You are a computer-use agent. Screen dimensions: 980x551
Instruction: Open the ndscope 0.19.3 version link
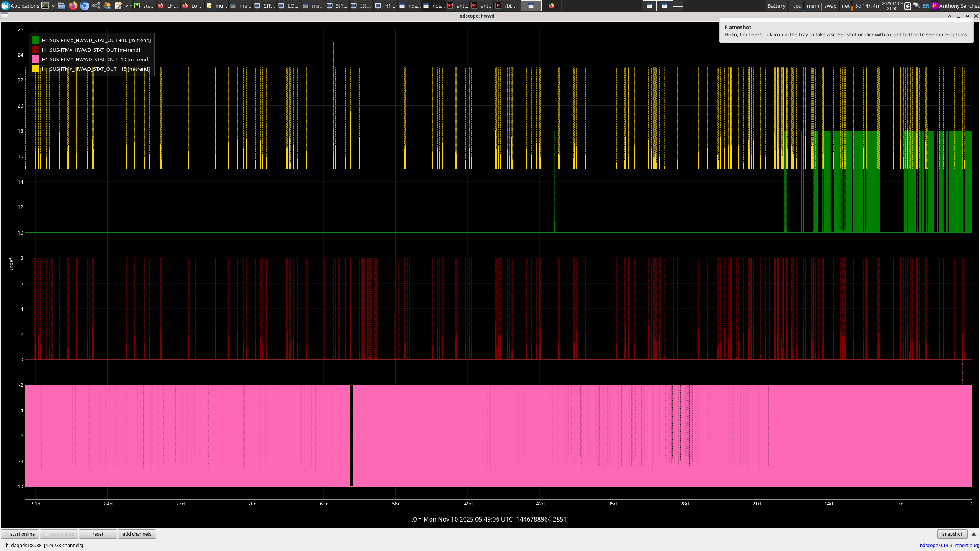pyautogui.click(x=945, y=545)
